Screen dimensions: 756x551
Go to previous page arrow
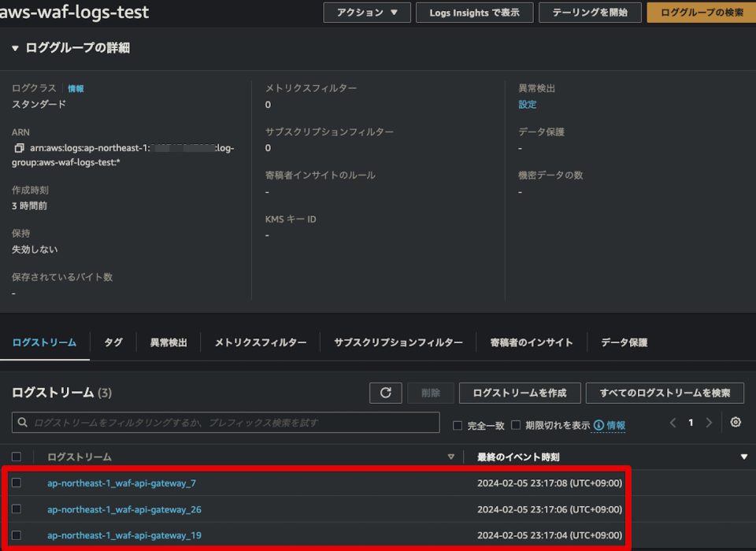[x=673, y=423]
